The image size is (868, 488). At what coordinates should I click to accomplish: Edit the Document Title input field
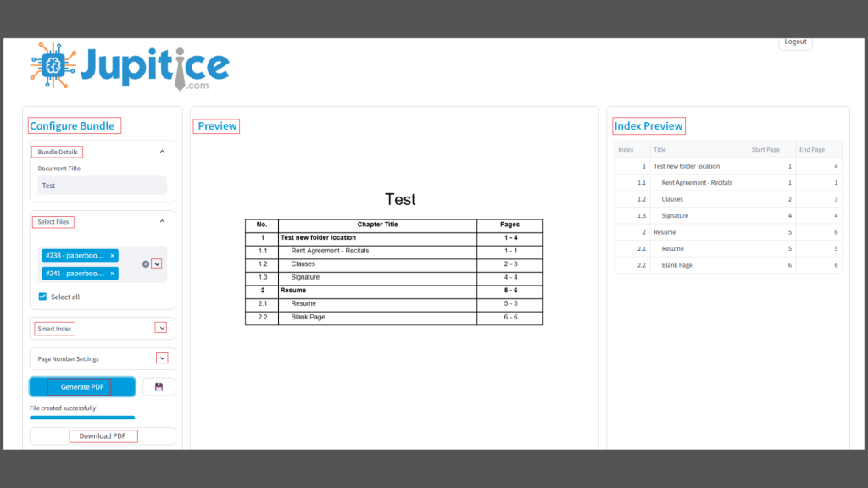point(103,186)
